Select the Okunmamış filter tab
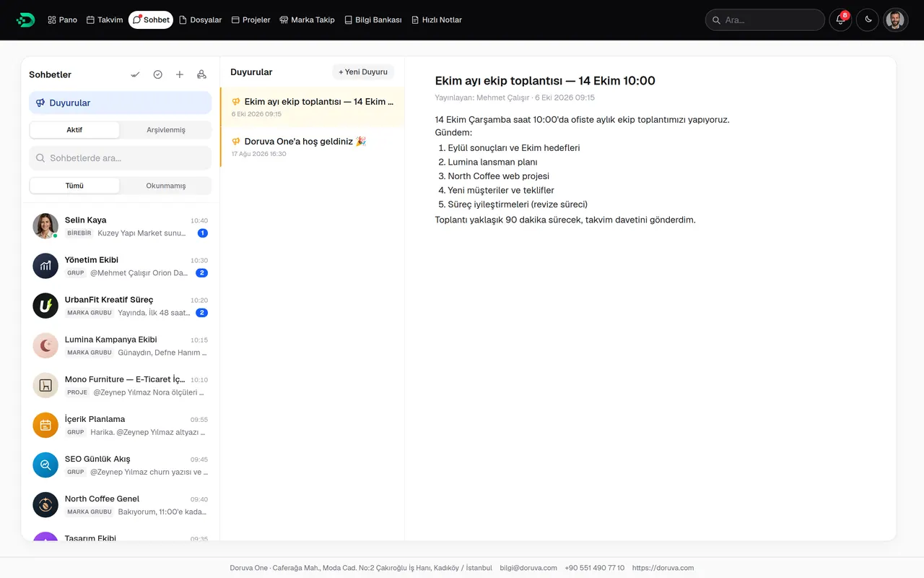Viewport: 924px width, 578px height. [166, 186]
